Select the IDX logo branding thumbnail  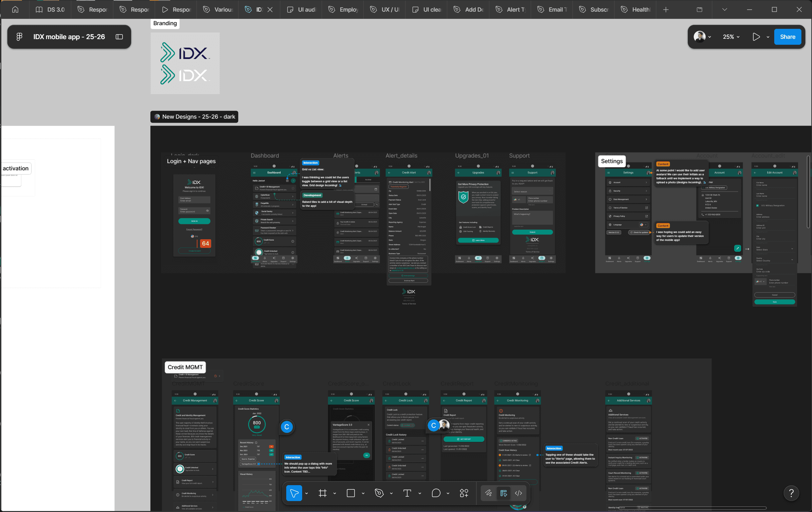[185, 63]
